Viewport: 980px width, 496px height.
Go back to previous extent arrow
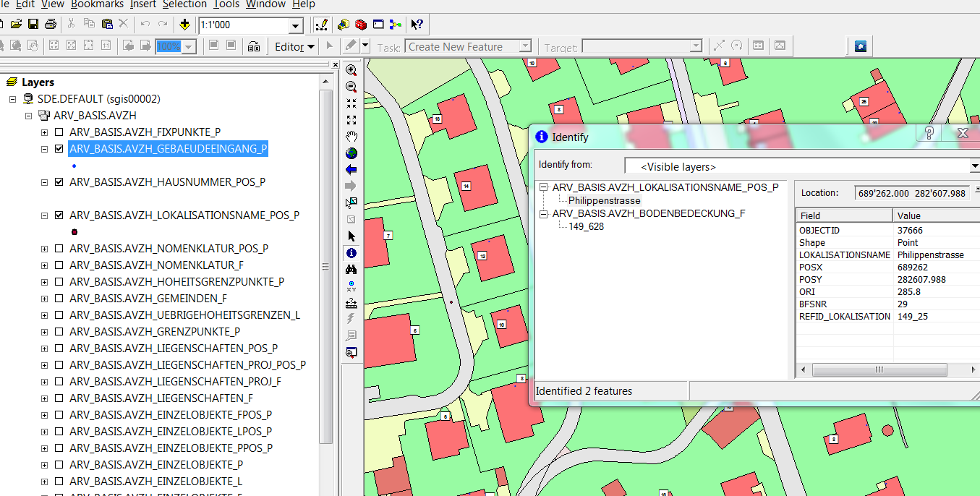pos(351,170)
